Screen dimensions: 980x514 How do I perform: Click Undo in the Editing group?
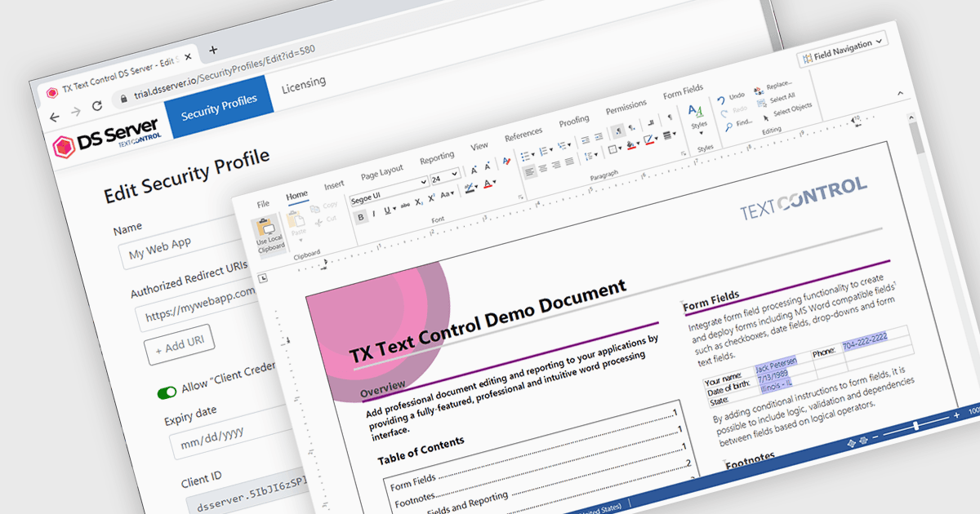coord(731,97)
